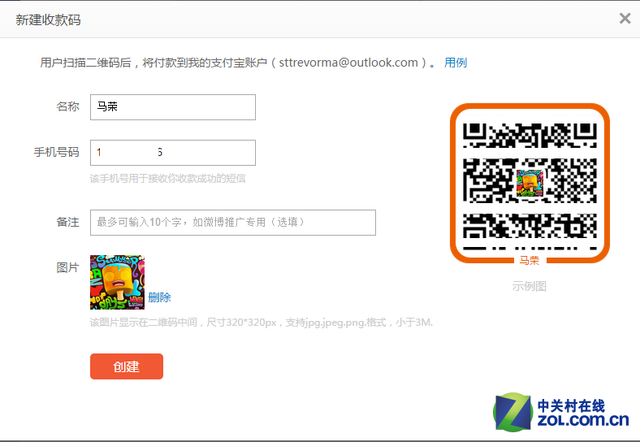The image size is (640, 442).
Task: Click the 备注 field label
Action: pyautogui.click(x=68, y=222)
